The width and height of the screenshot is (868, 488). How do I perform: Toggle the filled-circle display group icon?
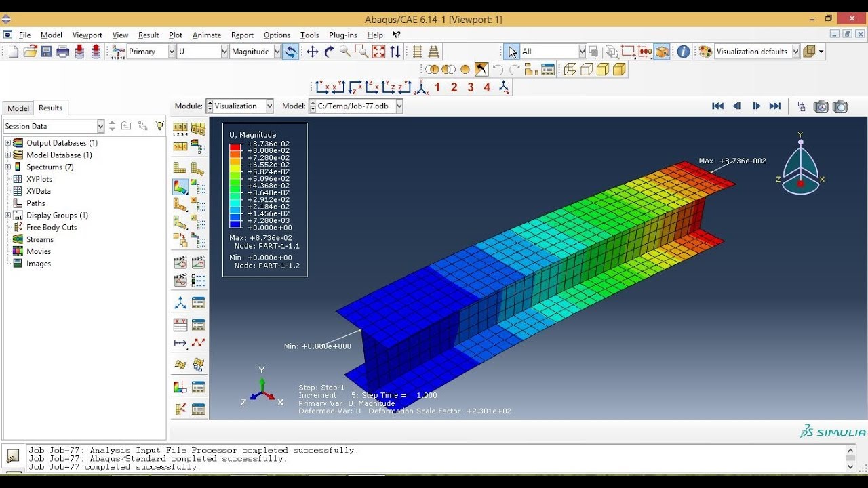click(465, 69)
